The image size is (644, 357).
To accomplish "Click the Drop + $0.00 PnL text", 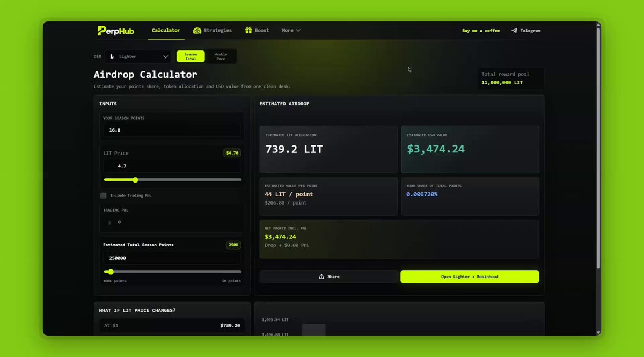I will [x=287, y=245].
